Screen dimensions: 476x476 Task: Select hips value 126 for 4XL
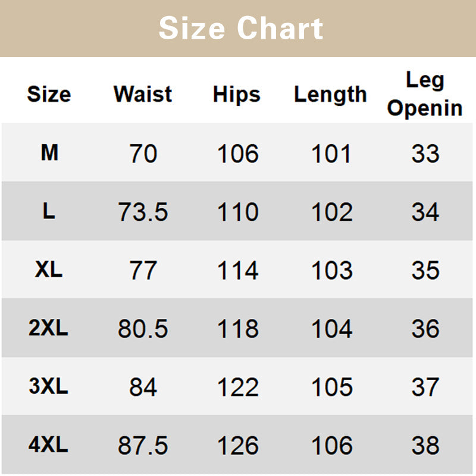(237, 446)
